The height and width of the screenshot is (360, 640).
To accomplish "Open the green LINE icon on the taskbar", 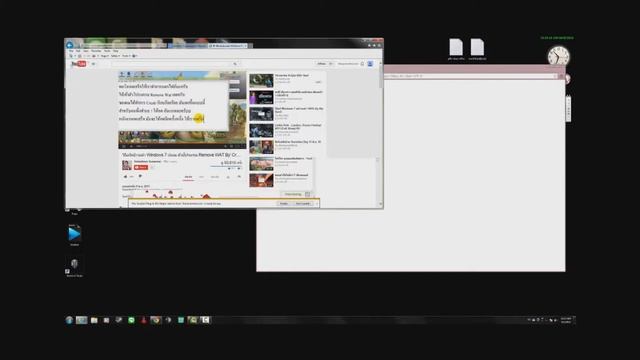I will (131, 320).
